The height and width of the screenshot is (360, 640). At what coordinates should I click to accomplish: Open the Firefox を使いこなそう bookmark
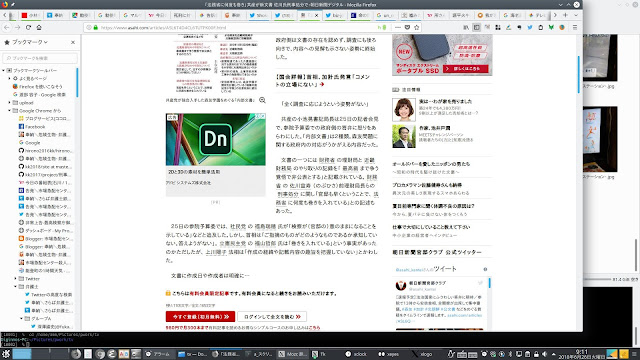coord(38,87)
